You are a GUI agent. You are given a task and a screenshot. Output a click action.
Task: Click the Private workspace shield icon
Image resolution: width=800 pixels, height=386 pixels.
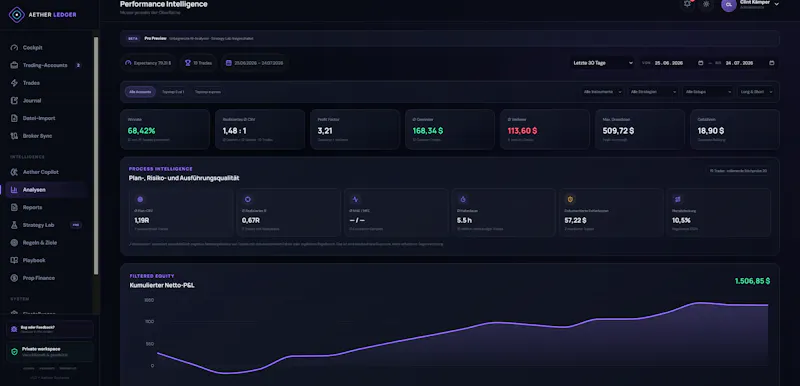click(14, 352)
